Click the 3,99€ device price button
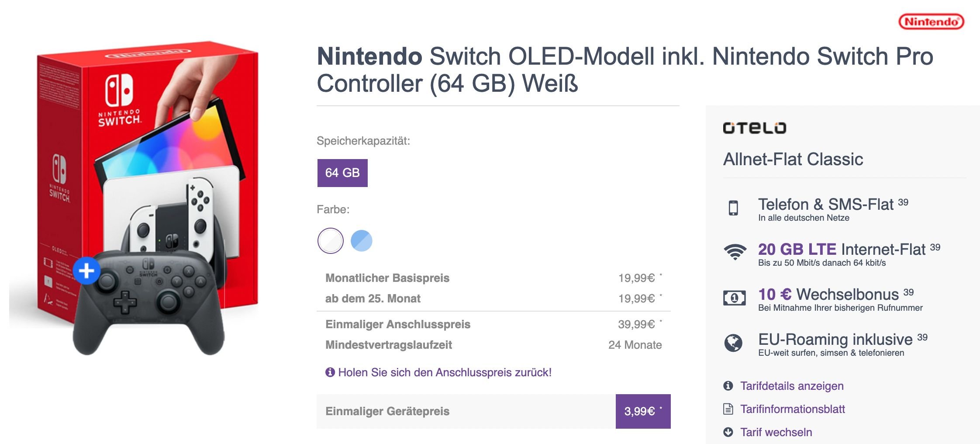The width and height of the screenshot is (980, 444). point(643,411)
